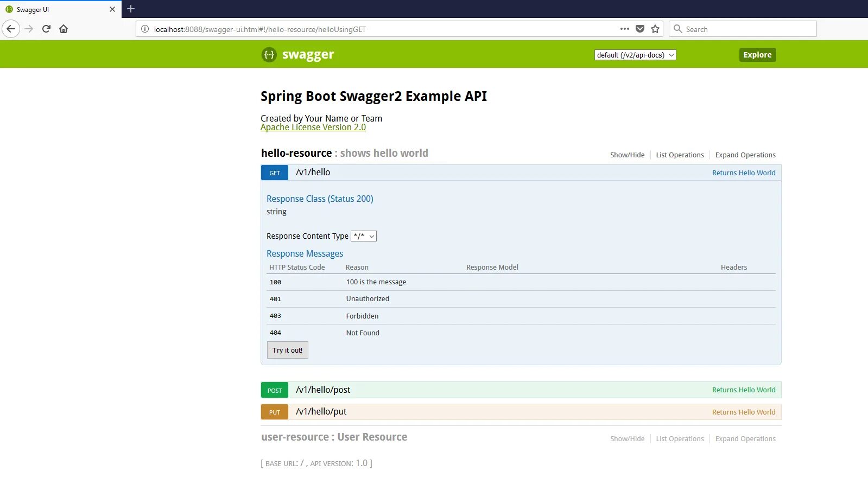Click the browser Back arrow button
The image size is (868, 484).
tap(11, 29)
